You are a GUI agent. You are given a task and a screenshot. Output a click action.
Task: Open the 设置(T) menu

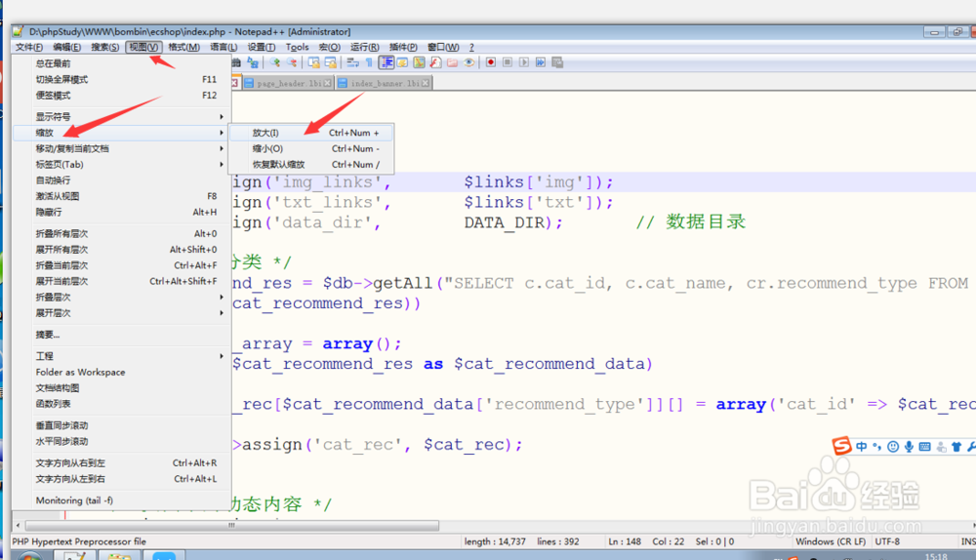tap(262, 47)
